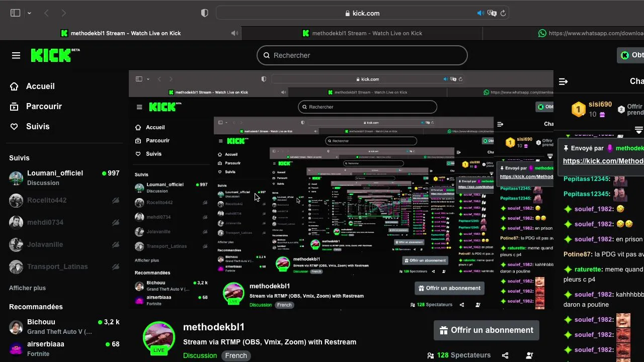The height and width of the screenshot is (362, 644).
Task: Reload the page with the outer address bar's reload icon
Action: tap(503, 13)
